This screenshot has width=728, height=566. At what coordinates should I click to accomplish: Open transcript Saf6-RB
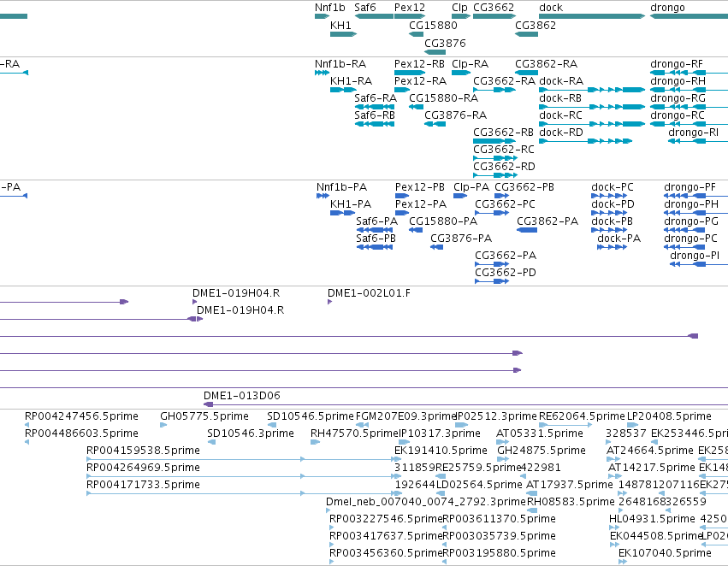(x=374, y=115)
